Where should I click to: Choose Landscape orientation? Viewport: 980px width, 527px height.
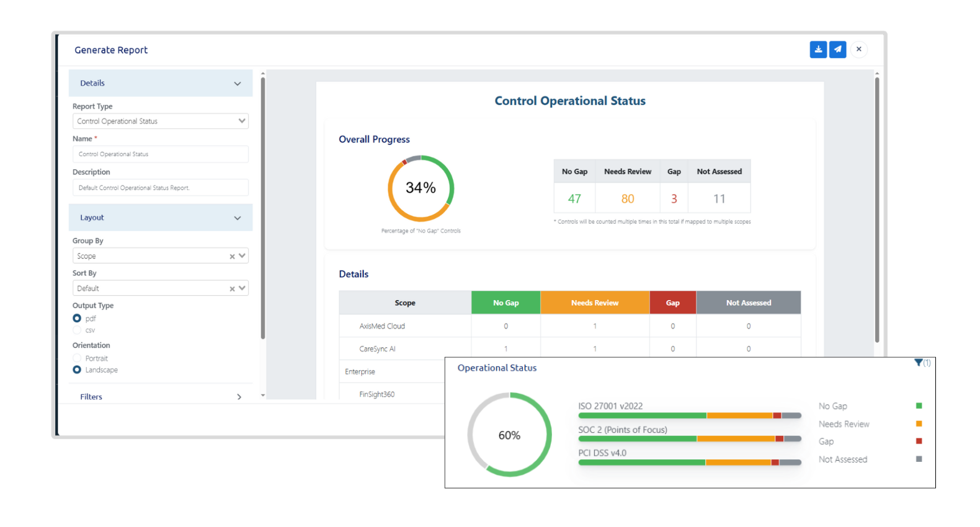click(77, 370)
